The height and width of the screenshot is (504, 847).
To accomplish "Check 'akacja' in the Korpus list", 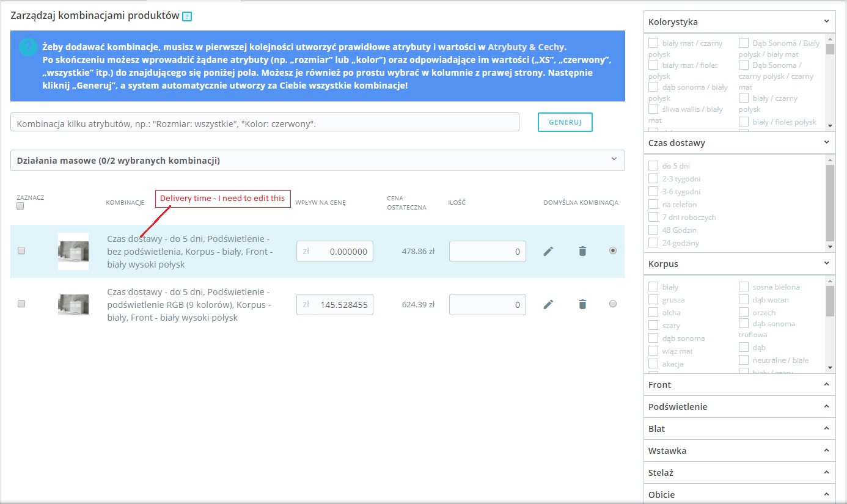I will tap(653, 363).
